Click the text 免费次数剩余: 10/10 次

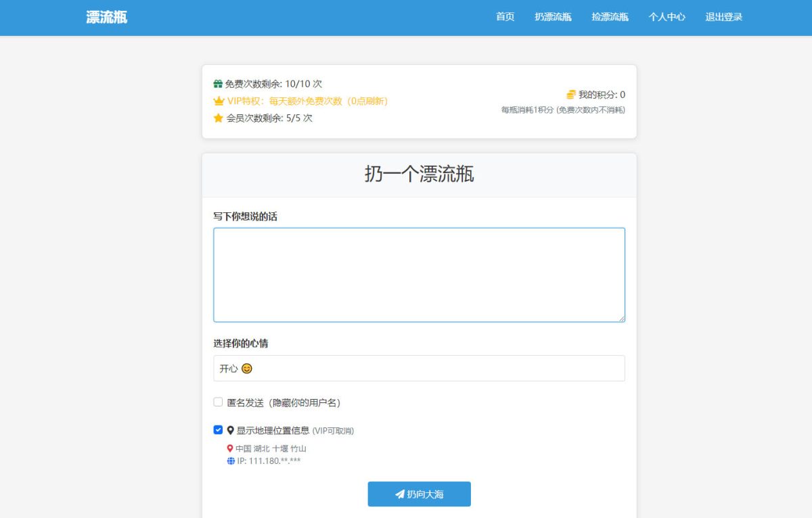click(x=273, y=85)
